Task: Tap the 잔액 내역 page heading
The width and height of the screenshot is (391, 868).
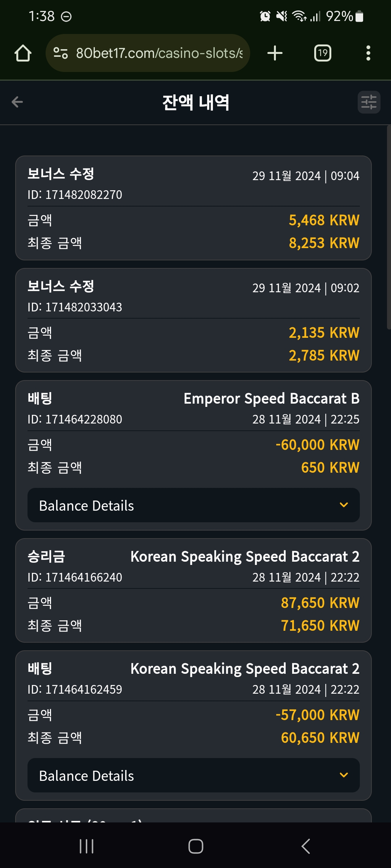Action: (196, 102)
